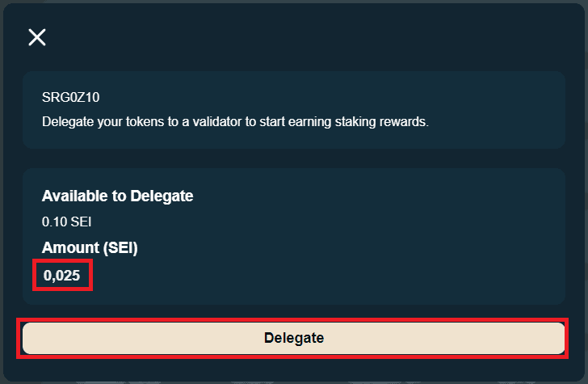The width and height of the screenshot is (588, 384).
Task: Click the 0.10 SEI available balance
Action: (61, 221)
